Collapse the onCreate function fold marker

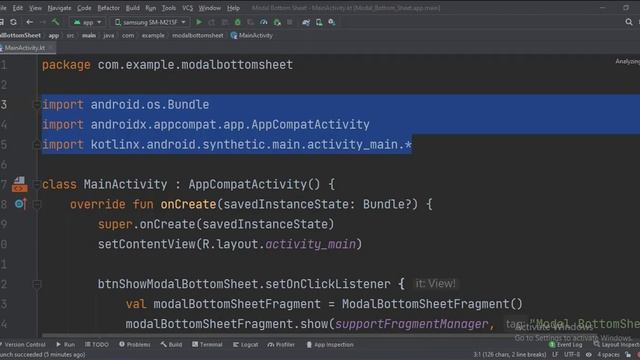pyautogui.click(x=37, y=204)
